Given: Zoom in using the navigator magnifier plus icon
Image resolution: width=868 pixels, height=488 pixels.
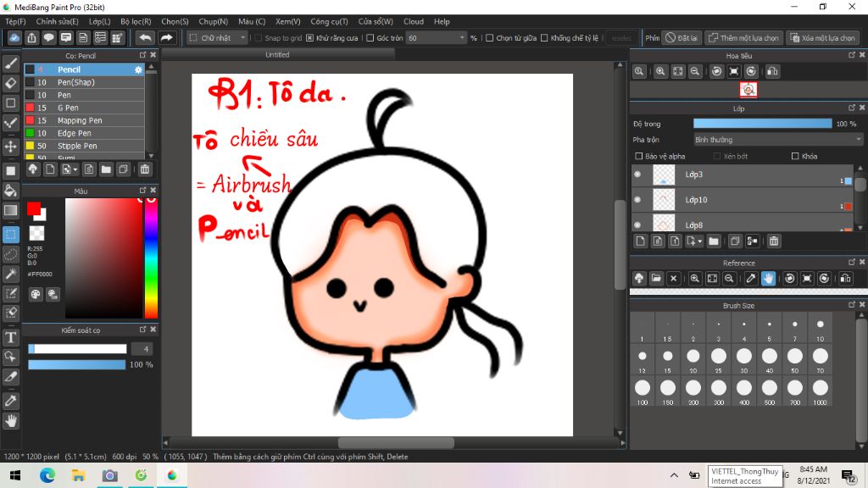Looking at the screenshot, I should click(660, 72).
